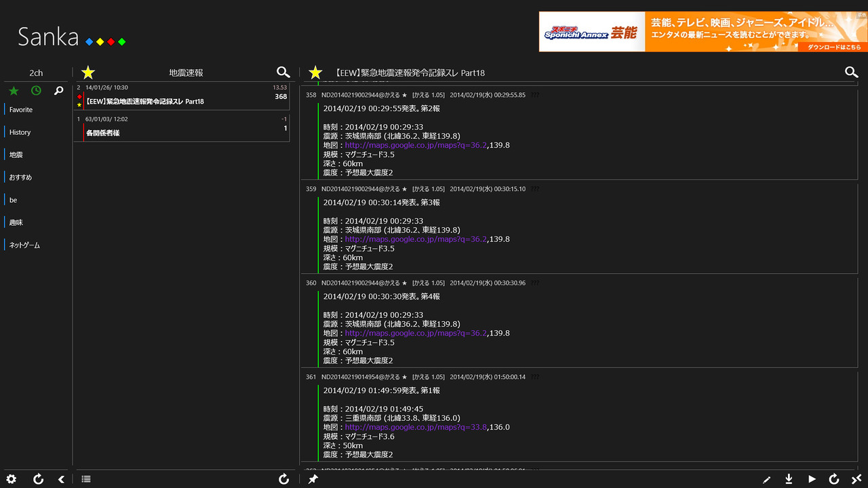Reload the open thread with the refresh icon
868x488 pixels.
833,479
